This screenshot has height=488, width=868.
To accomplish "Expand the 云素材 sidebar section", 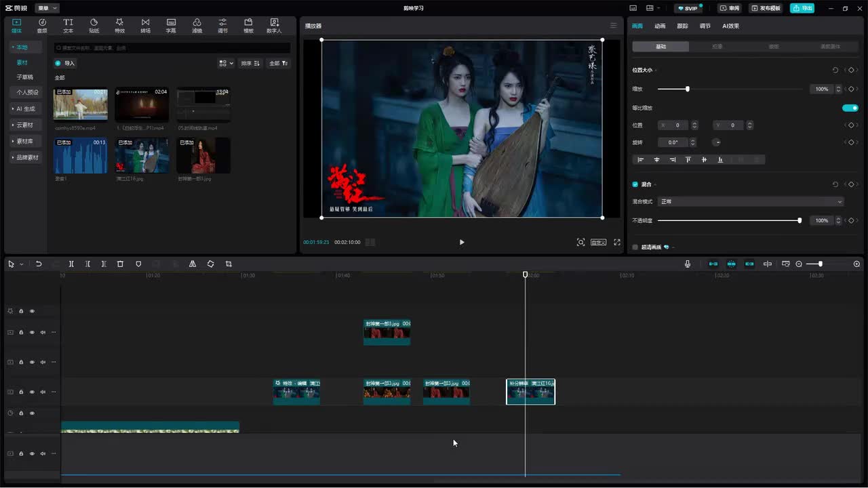I will point(26,125).
